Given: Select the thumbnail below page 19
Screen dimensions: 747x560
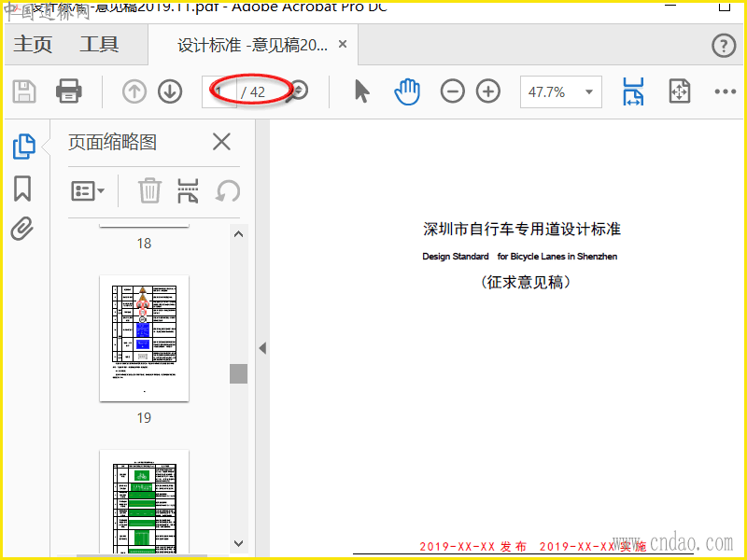Looking at the screenshot, I should click(144, 502).
